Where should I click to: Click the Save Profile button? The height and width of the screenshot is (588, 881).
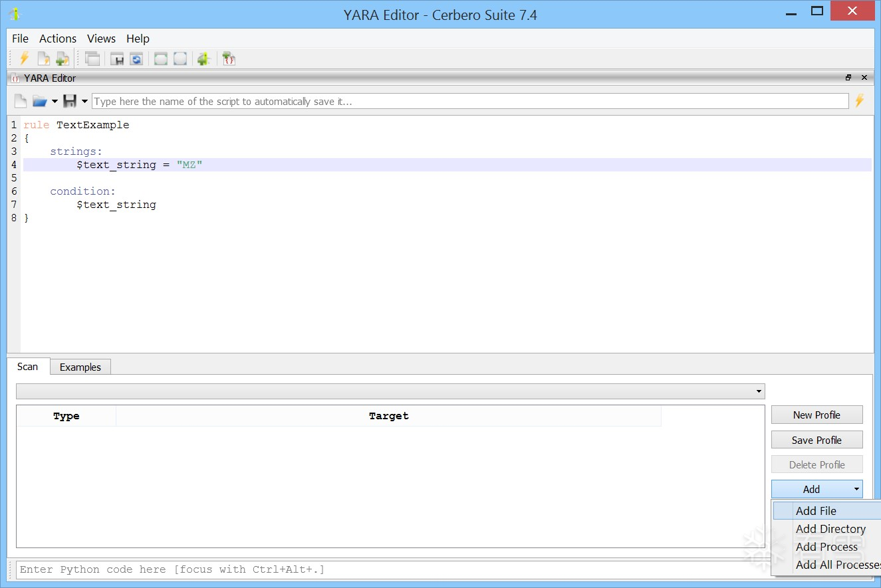click(x=817, y=440)
